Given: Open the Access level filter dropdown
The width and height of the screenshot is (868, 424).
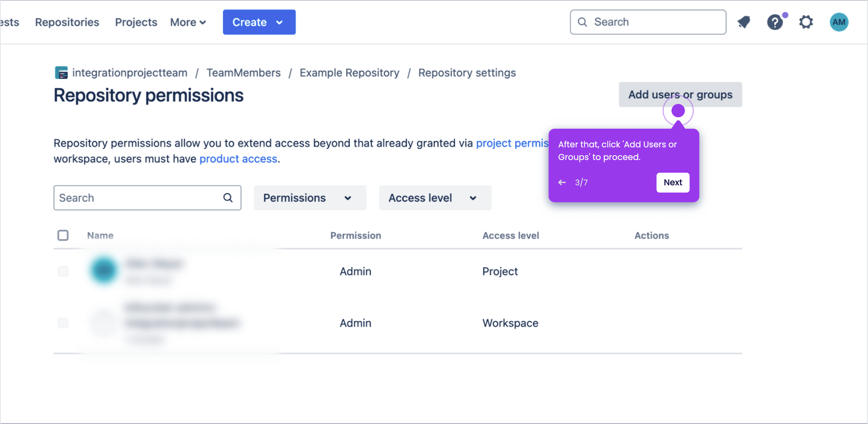Looking at the screenshot, I should (435, 198).
